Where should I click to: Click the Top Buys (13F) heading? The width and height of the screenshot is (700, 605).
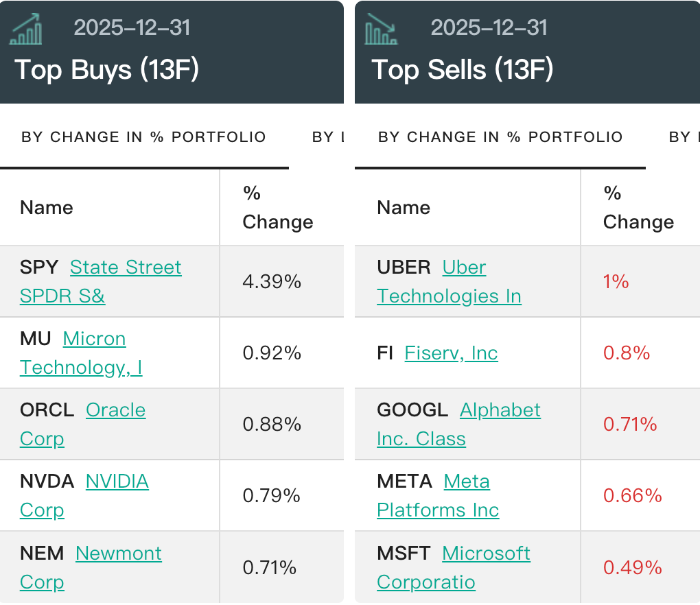click(106, 70)
